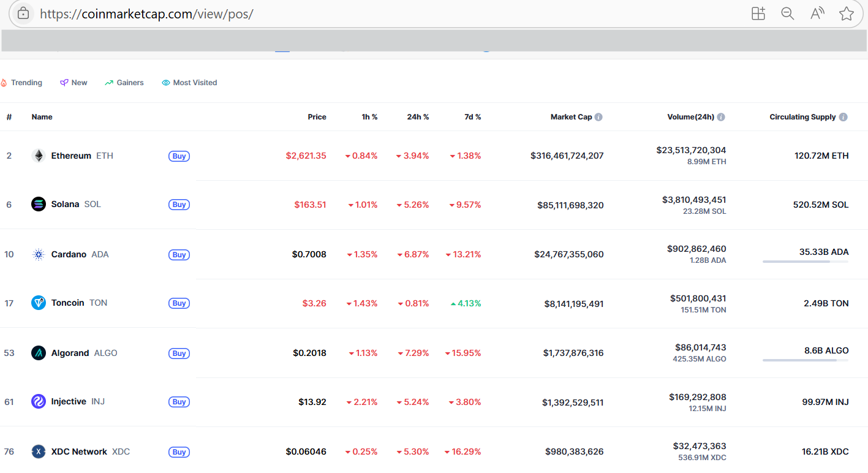Viewport: 868px width, 473px height.
Task: Click the zoom out magnifier icon
Action: coord(788,13)
